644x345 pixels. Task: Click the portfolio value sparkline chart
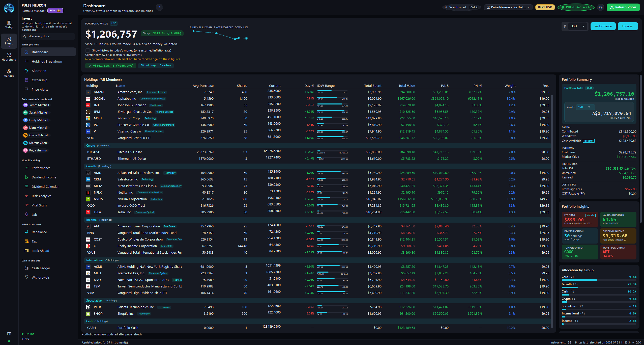click(220, 35)
